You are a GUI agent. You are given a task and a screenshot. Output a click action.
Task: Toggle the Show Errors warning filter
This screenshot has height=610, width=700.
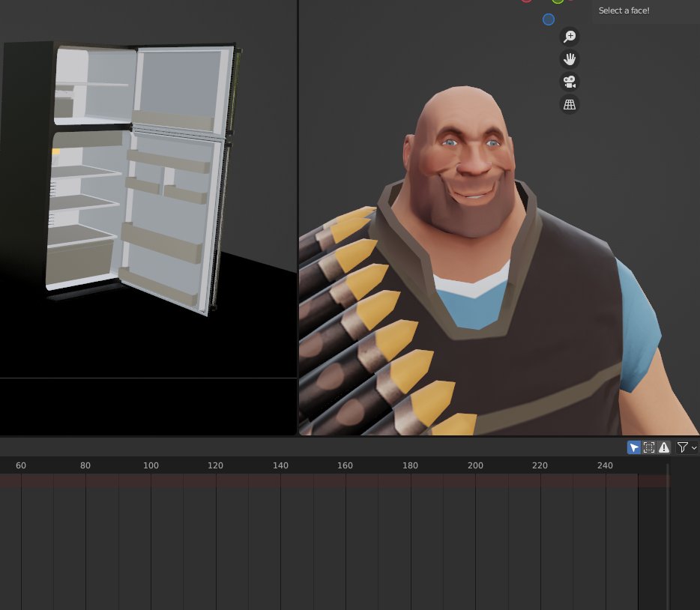pos(664,447)
